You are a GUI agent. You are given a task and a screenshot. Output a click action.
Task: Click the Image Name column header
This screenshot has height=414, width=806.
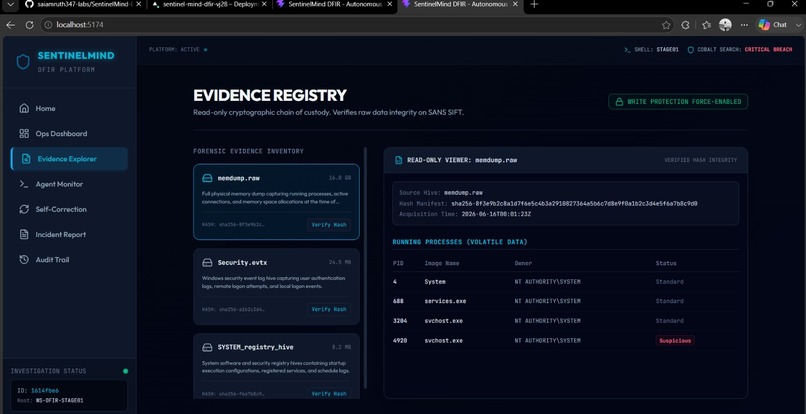point(442,263)
